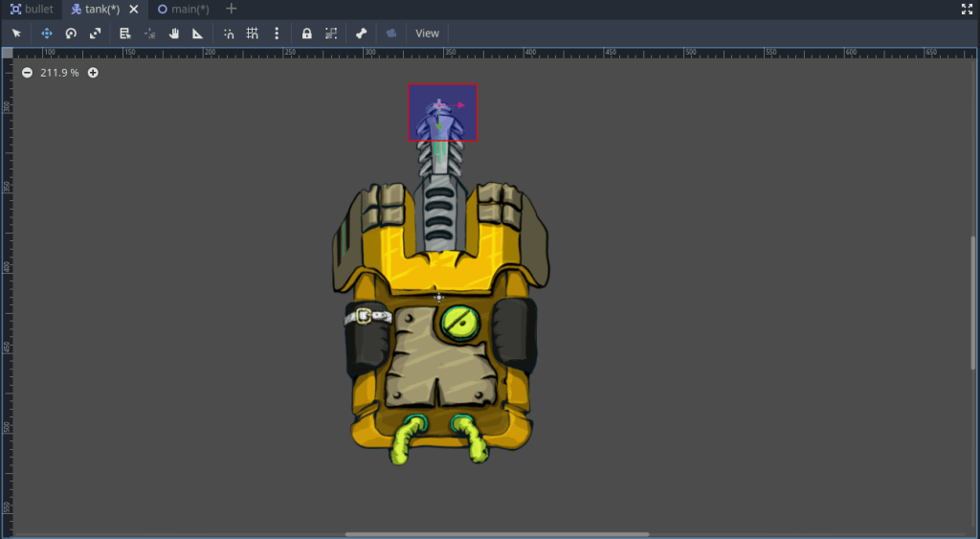Click the green Y-axis gizmo arrow
Screen dimensions: 980x539
(x=438, y=127)
